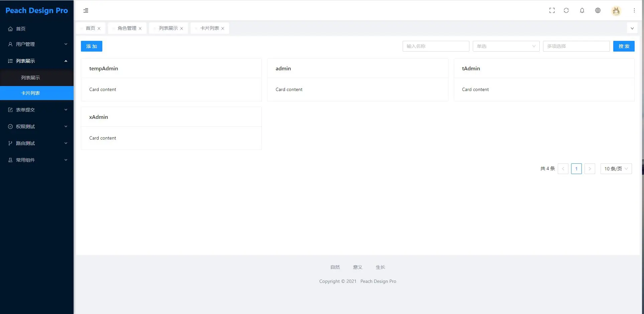Go to previous page arrow
Viewport: 644px width, 314px height.
pos(563,169)
